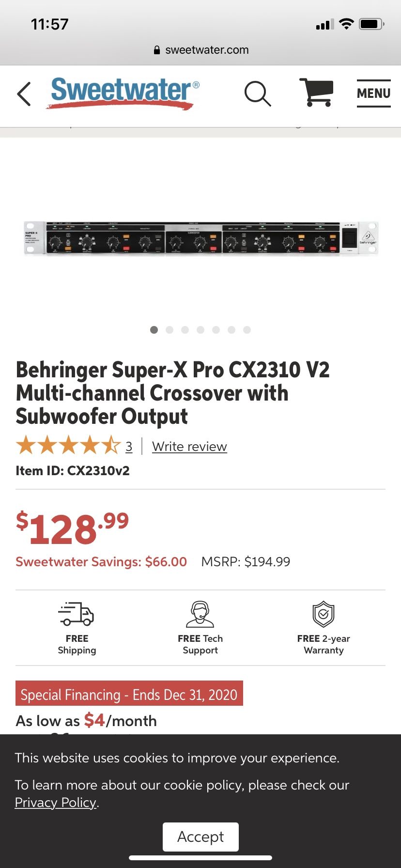
Task: Tap the Special Financing banner
Action: point(129,695)
